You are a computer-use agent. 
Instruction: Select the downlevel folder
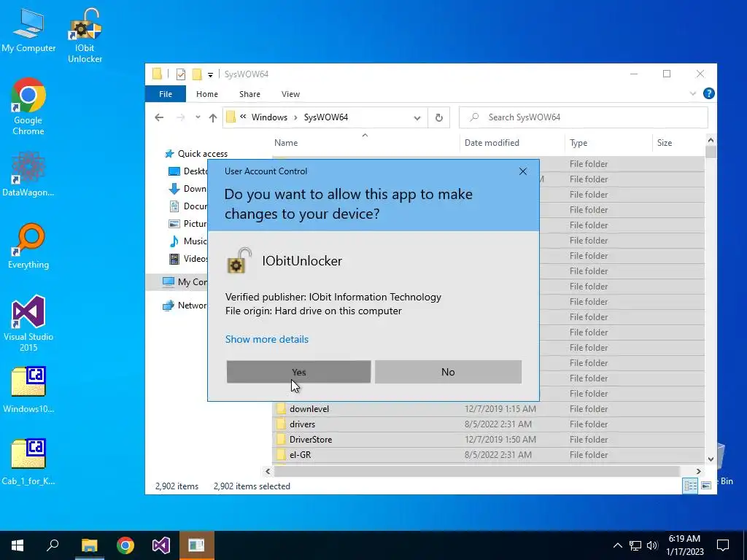pos(309,409)
